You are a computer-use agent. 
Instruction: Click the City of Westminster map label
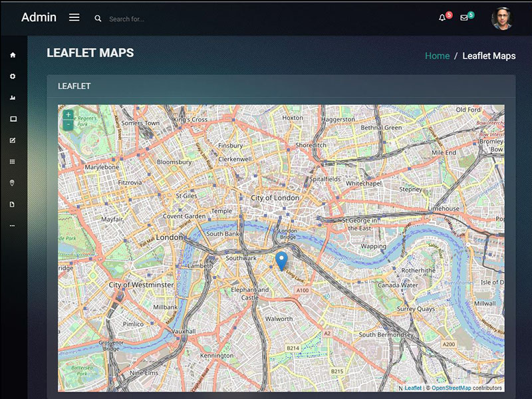[141, 285]
